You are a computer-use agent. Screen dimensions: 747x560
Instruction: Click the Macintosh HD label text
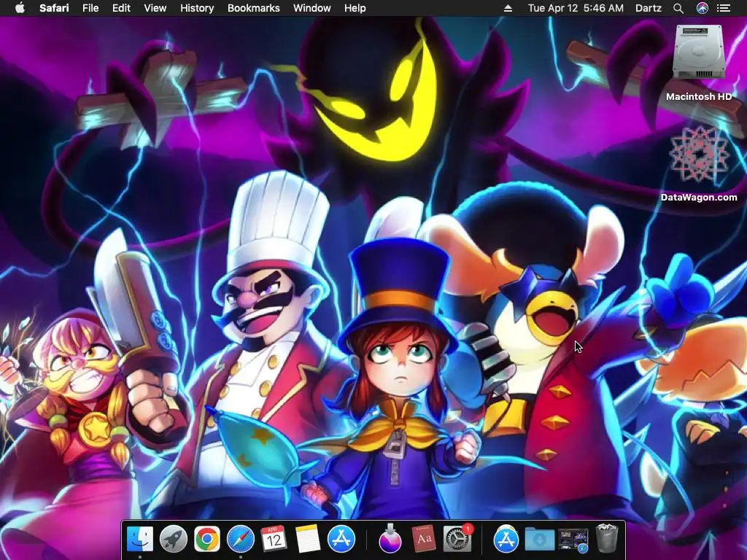pyautogui.click(x=699, y=97)
